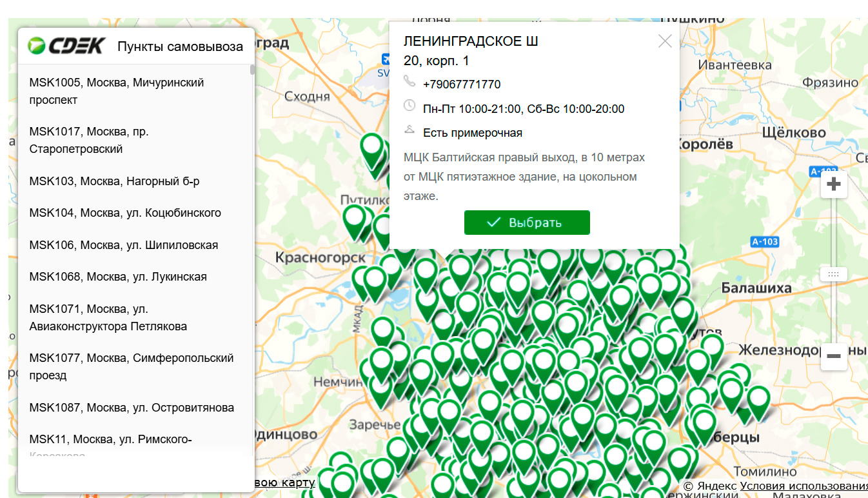Click the pickup list scrollbar thumb
The width and height of the screenshot is (868, 498).
point(252,70)
